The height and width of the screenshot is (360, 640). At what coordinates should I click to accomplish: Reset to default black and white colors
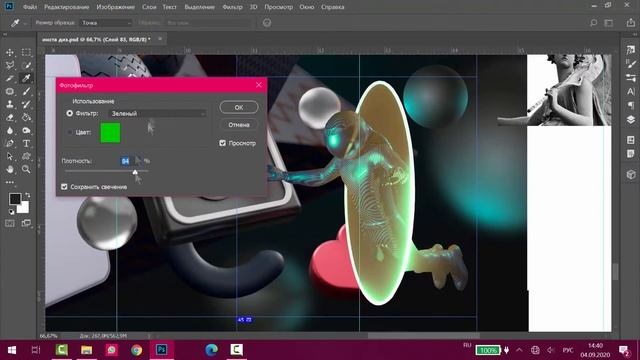11,211
